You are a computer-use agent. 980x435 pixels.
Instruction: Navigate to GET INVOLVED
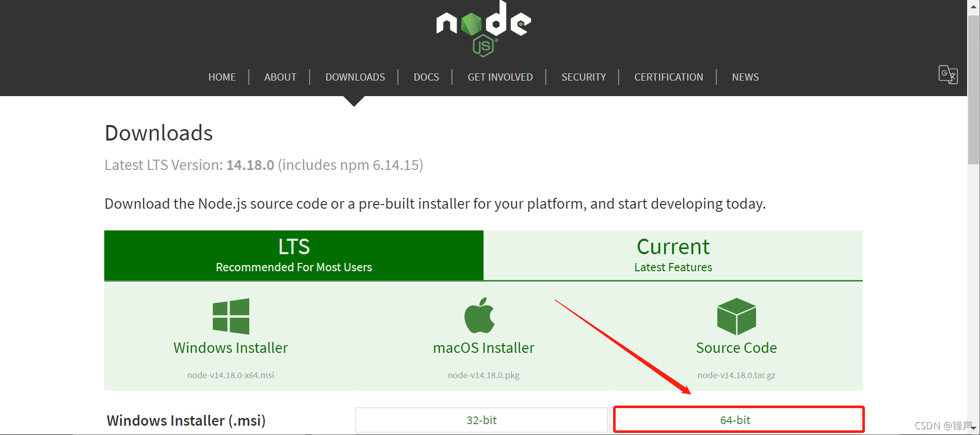coord(500,77)
